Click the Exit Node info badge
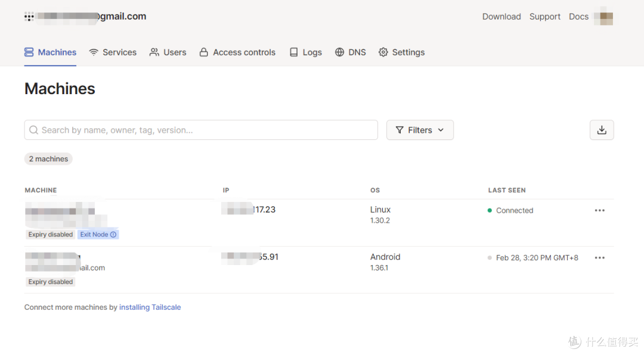Viewport: 644px width, 355px height. click(x=98, y=235)
